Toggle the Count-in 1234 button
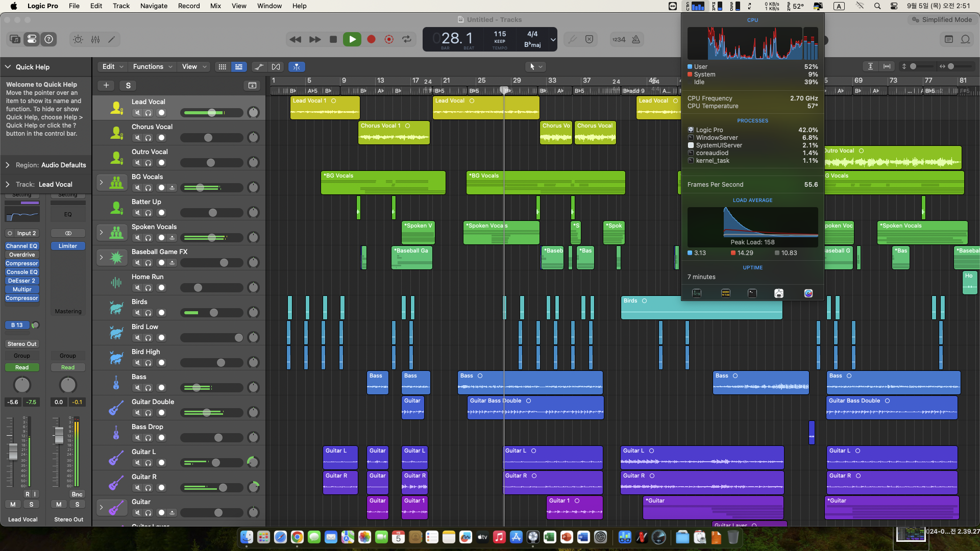 [619, 39]
